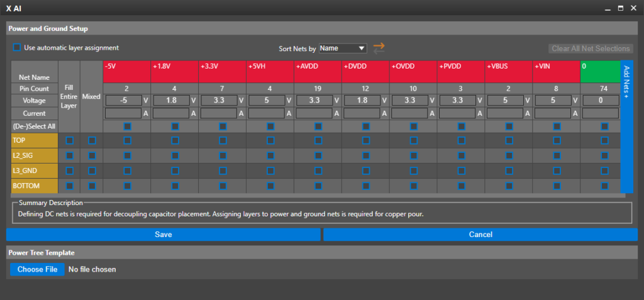The image size is (644, 300).
Task: Save the power and ground setup
Action: click(x=163, y=235)
